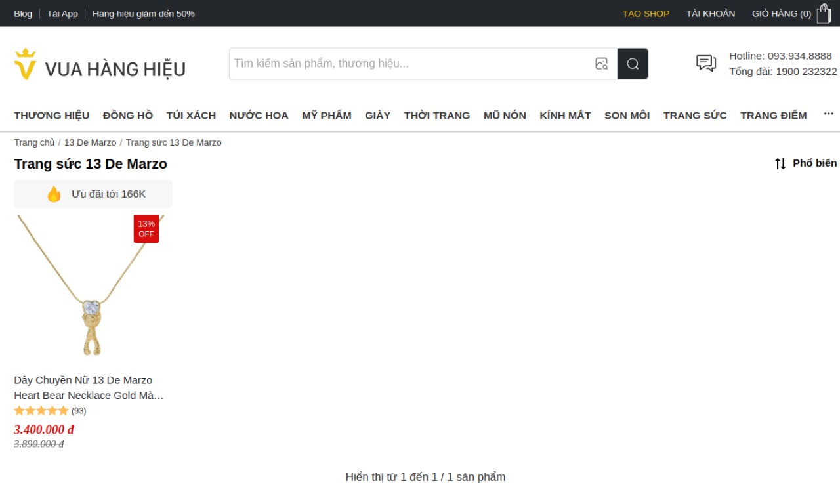
Task: Open TÀI KHOẢN account link
Action: coord(711,13)
